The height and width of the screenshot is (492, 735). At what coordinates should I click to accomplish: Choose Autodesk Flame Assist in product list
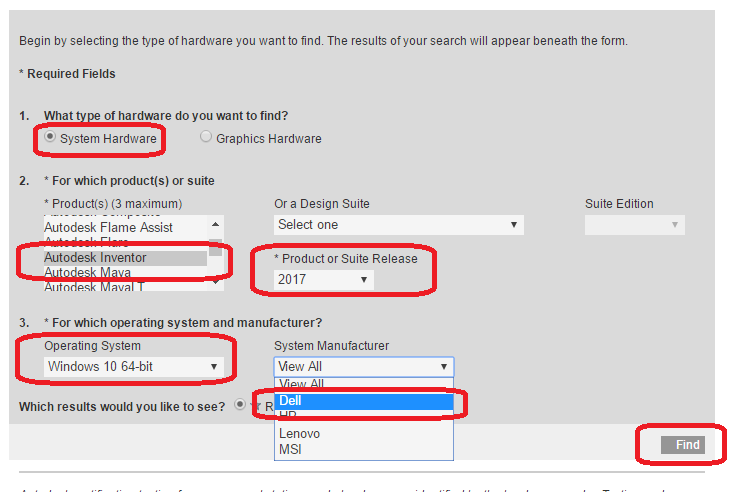(125, 227)
